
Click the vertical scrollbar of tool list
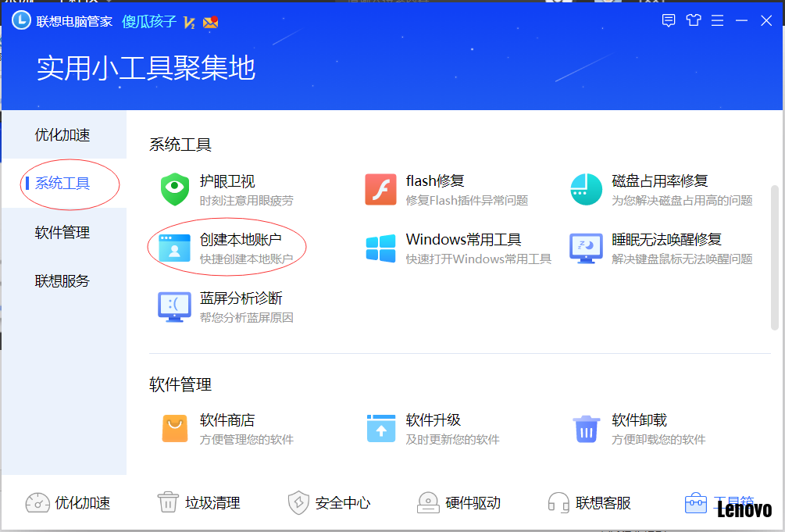click(x=775, y=258)
